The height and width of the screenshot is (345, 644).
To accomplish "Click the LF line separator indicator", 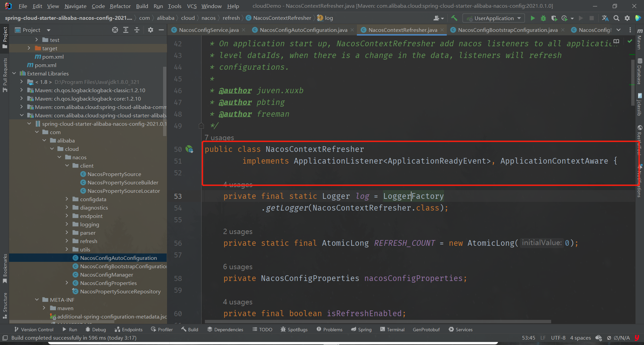I will (x=543, y=338).
